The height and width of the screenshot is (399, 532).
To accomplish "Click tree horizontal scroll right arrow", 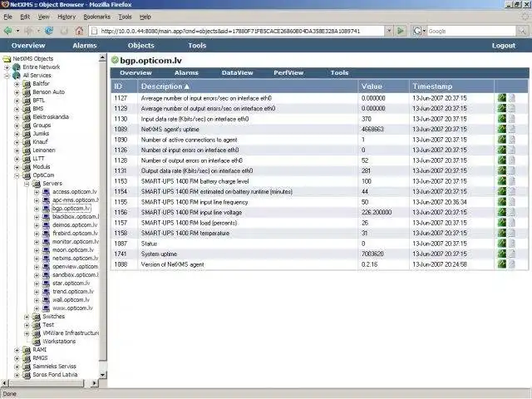I will click(94, 383).
